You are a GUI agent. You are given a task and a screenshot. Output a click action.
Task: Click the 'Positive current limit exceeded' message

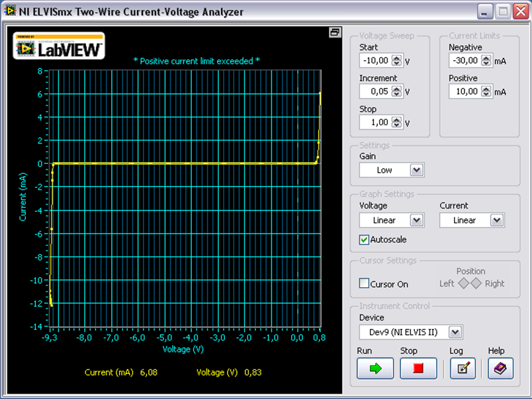(x=197, y=61)
